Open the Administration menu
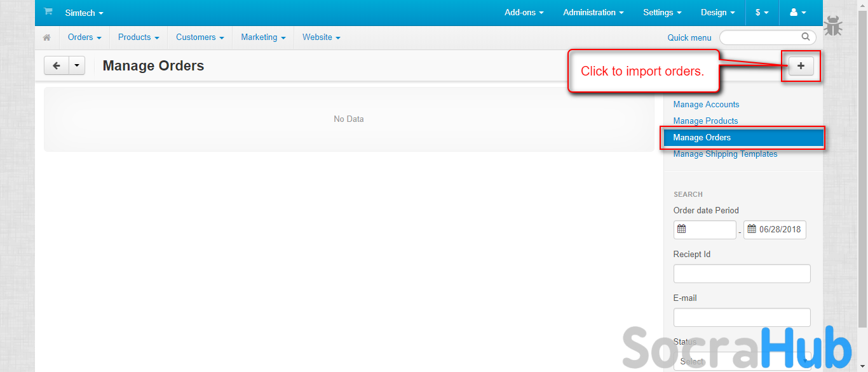The height and width of the screenshot is (372, 868). click(593, 13)
